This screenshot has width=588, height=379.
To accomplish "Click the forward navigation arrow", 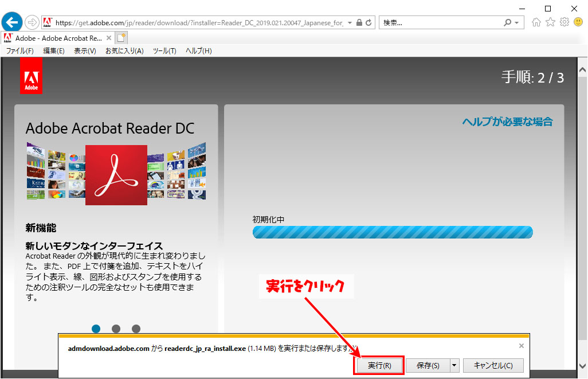I will pyautogui.click(x=32, y=22).
